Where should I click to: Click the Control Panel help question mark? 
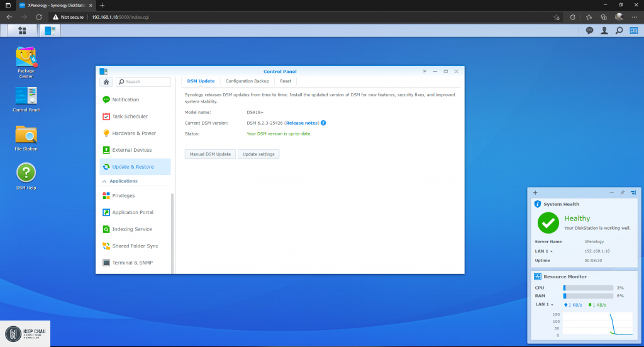coord(425,72)
